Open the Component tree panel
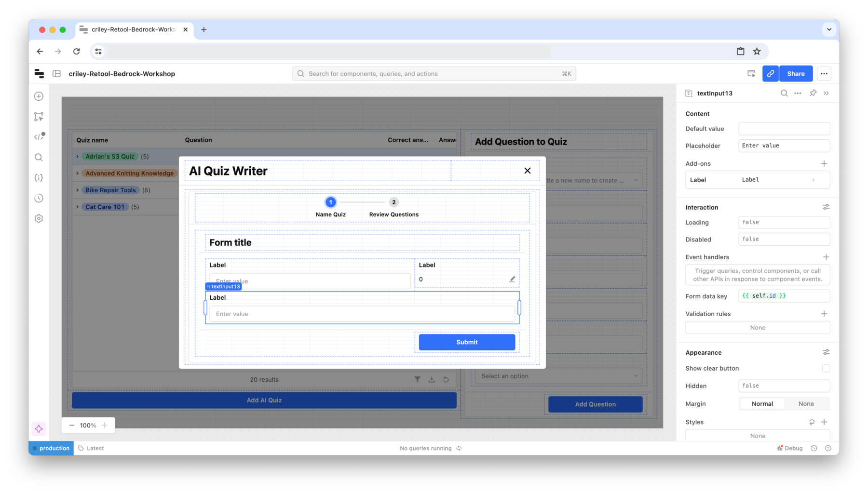This screenshot has height=493, width=868. pos(39,117)
